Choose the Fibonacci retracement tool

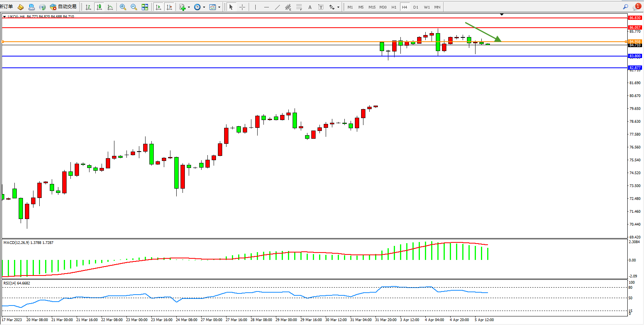299,7
